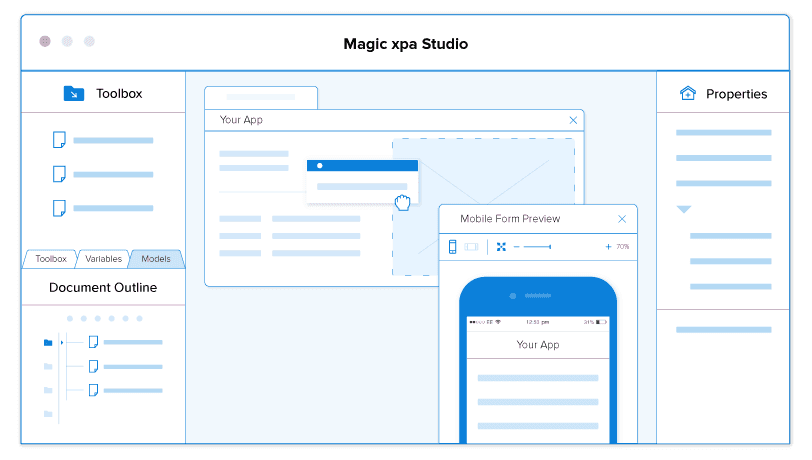Select the first document in Document Outline tree
The height and width of the screenshot is (460, 812).
click(93, 342)
